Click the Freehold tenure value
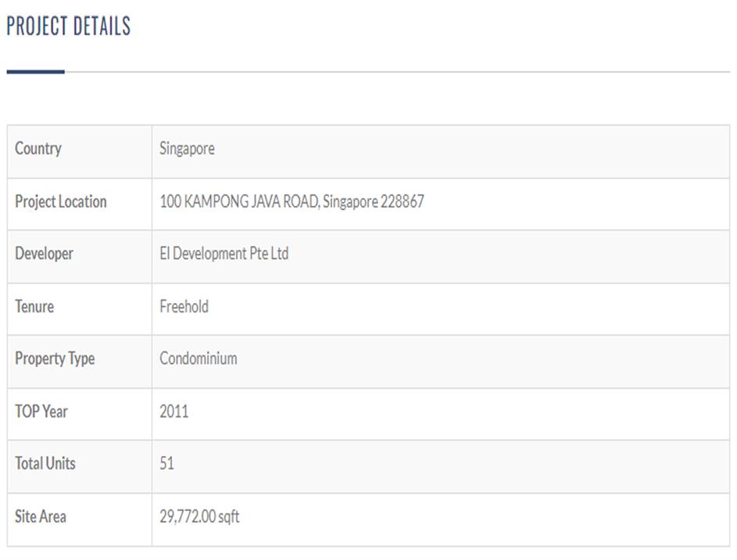Viewport: 737px width, 560px height. click(184, 306)
